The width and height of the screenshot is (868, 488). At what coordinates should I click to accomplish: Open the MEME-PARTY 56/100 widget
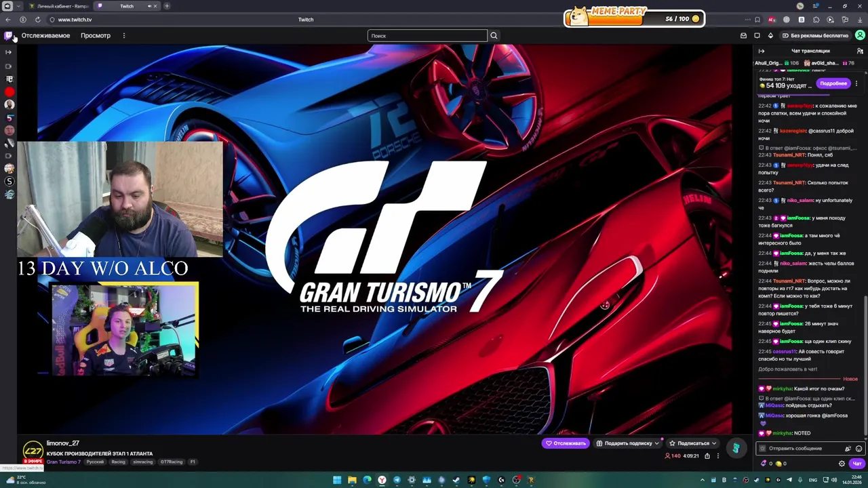(634, 18)
